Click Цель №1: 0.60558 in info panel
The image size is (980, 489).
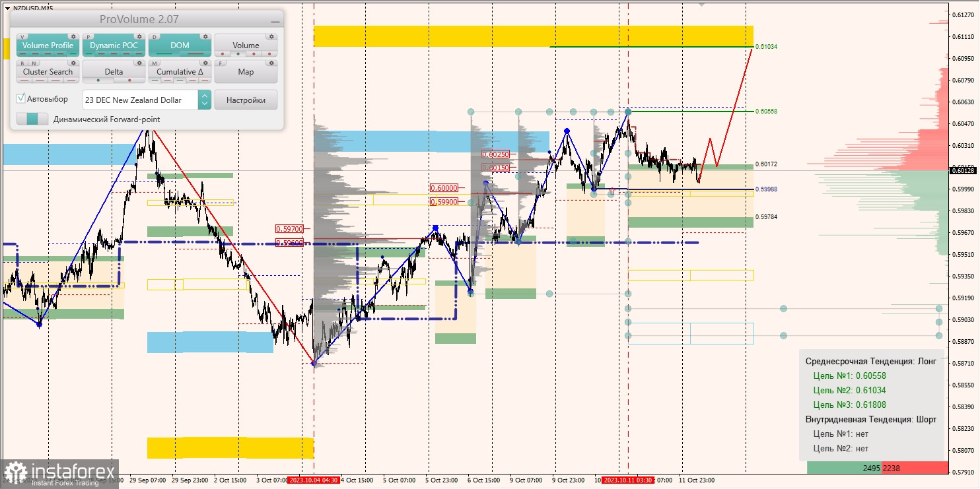[849, 376]
